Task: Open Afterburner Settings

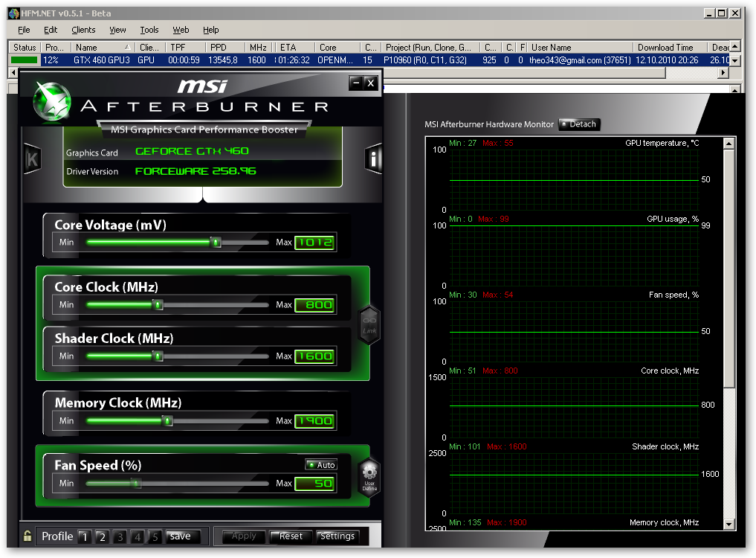Action: (337, 536)
